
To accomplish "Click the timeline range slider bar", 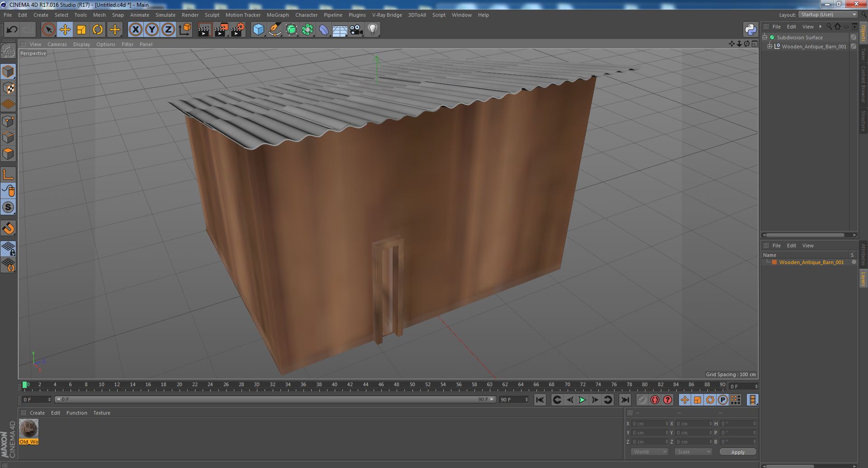I will pyautogui.click(x=275, y=400).
